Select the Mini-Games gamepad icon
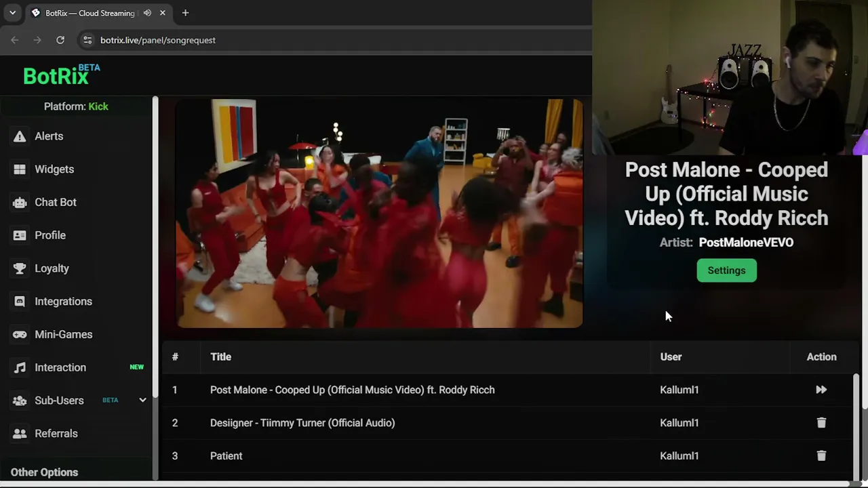The height and width of the screenshot is (488, 868). (20, 335)
